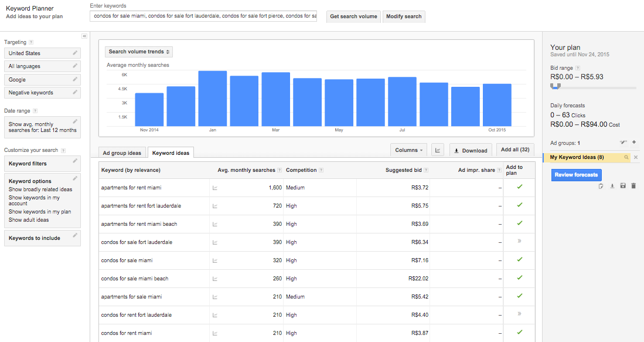Open help for Suggested bid column
This screenshot has width=644, height=342.
(427, 170)
